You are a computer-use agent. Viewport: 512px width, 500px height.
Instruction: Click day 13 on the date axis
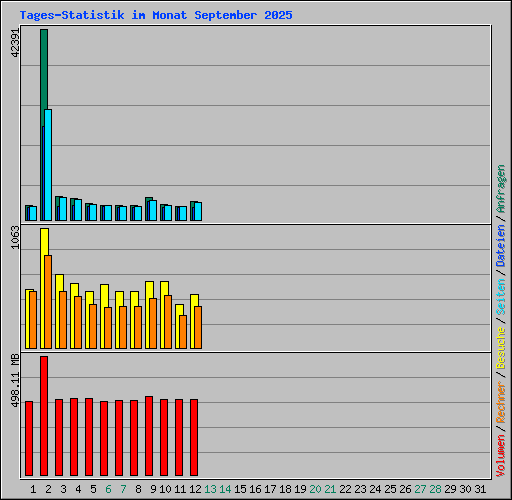[x=210, y=489]
